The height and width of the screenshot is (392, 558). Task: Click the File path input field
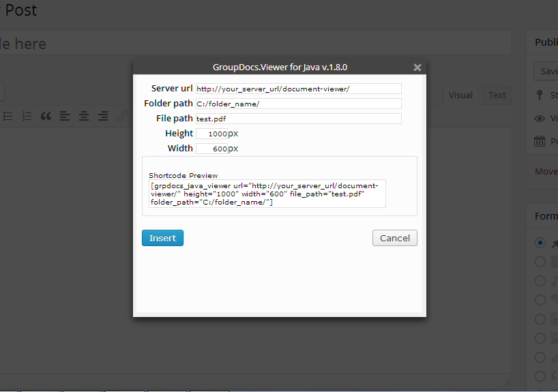coord(298,119)
